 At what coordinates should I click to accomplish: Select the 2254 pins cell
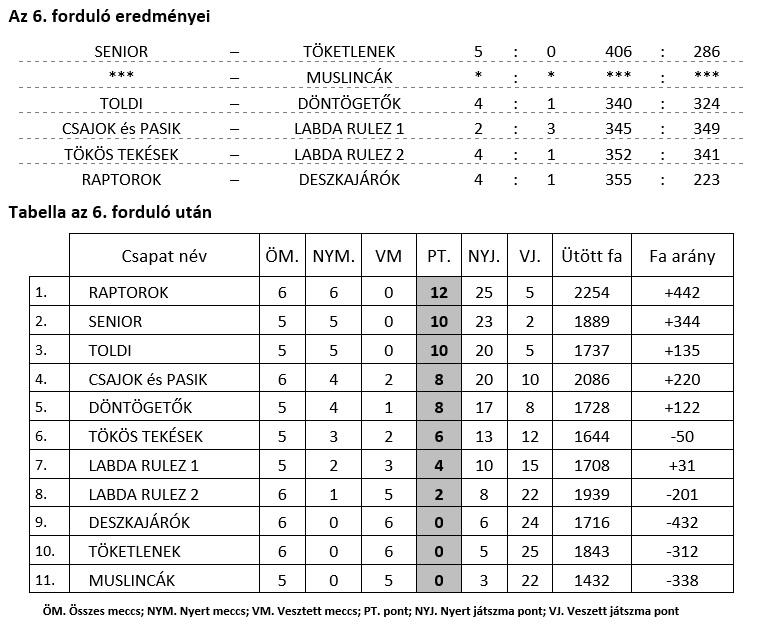(591, 293)
